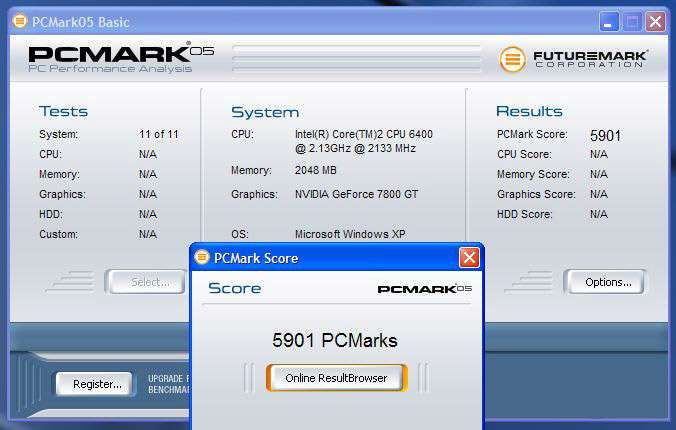Click the Futuremark orange logo icon
Image resolution: width=676 pixels, height=430 pixels.
512,59
